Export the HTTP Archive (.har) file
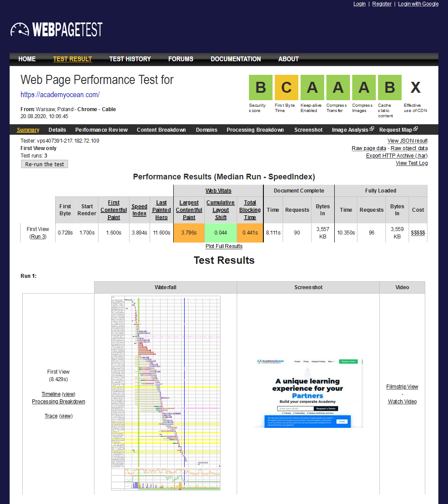This screenshot has height=504, width=448. click(x=396, y=156)
